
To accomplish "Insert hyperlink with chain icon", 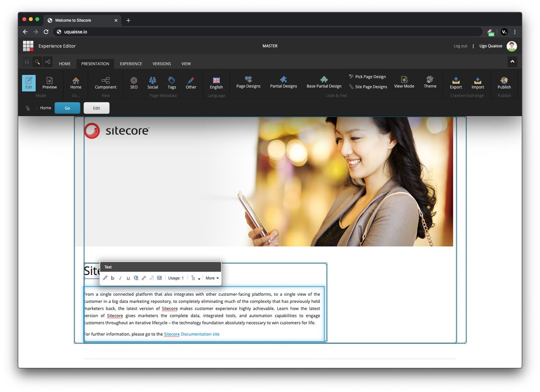I will [144, 278].
